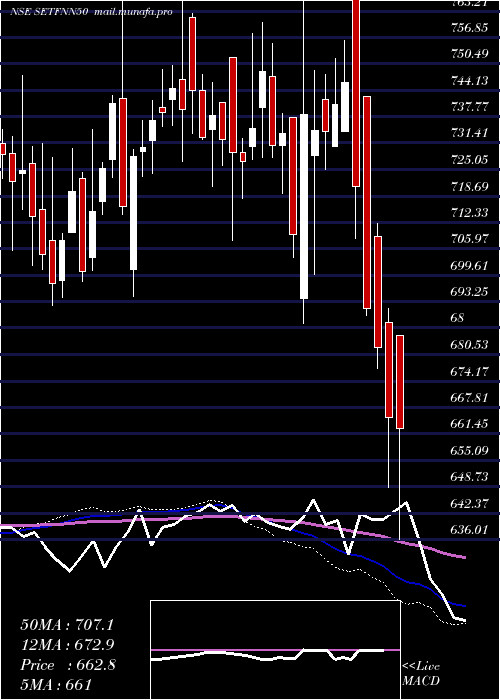500x700 pixels.
Task: Click the 5MA : 661 readout
Action: 55,685
